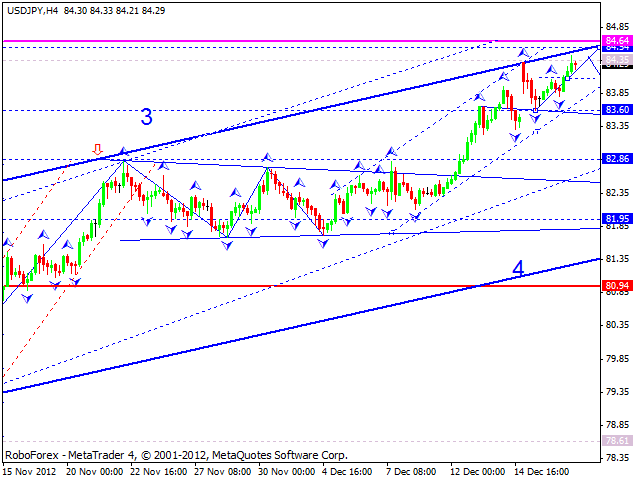The image size is (640, 480).
Task: Click the 84.95 price axis value
Action: point(617,26)
